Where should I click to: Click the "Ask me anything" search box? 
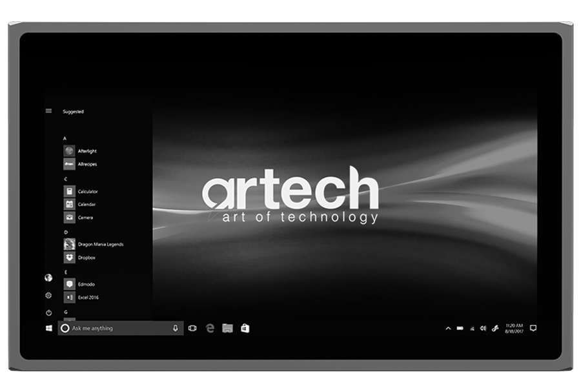point(116,329)
